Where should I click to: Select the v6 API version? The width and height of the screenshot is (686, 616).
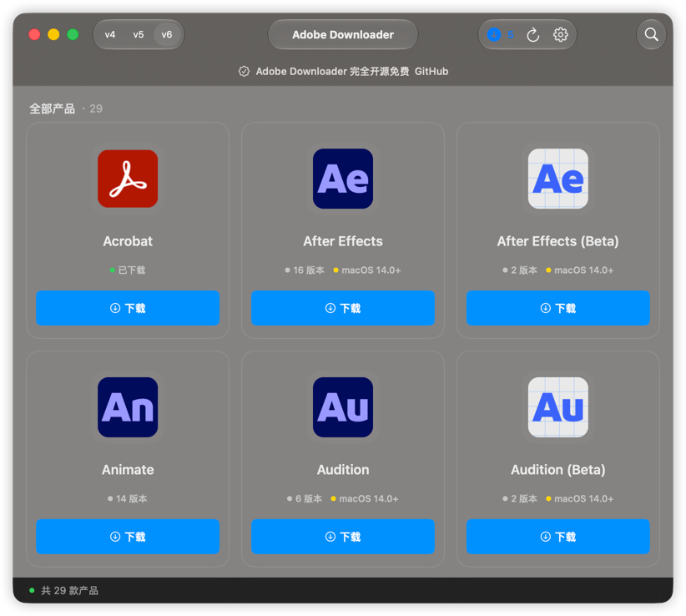[x=167, y=34]
